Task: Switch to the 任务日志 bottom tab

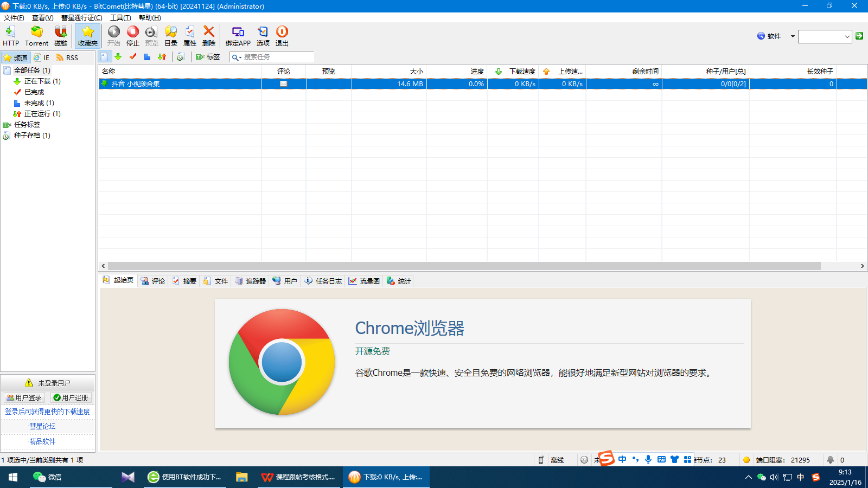Action: pyautogui.click(x=323, y=281)
